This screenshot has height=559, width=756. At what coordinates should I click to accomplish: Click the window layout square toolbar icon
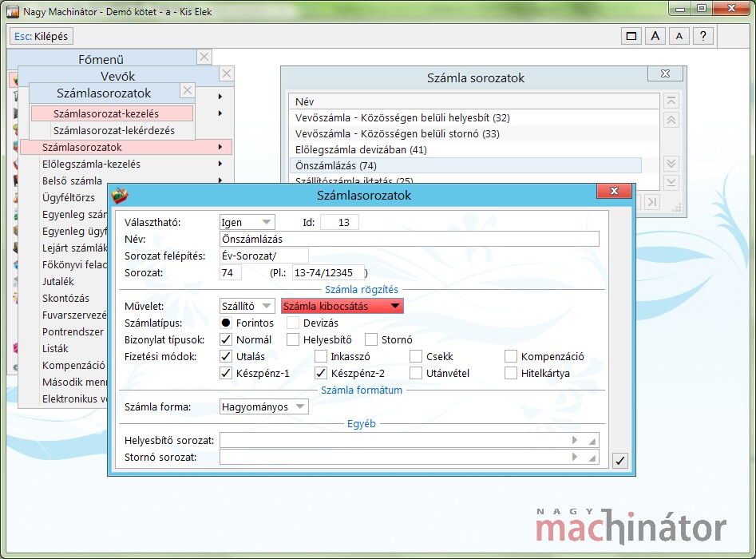click(x=631, y=36)
